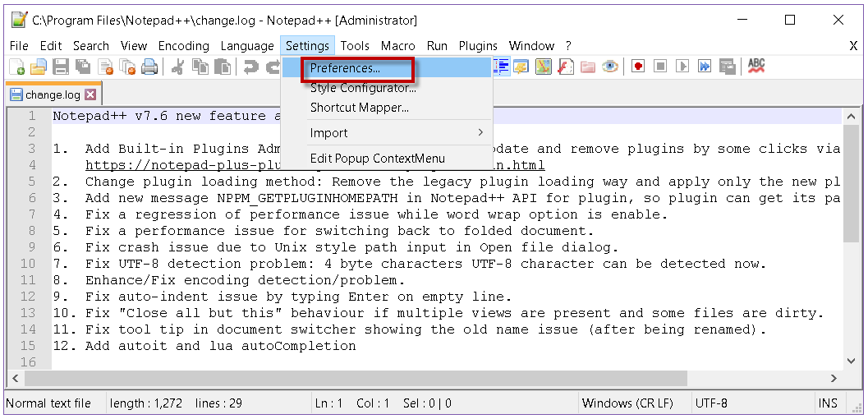The image size is (868, 419).
Task: Play back the recorded macro icon
Action: coord(682,67)
